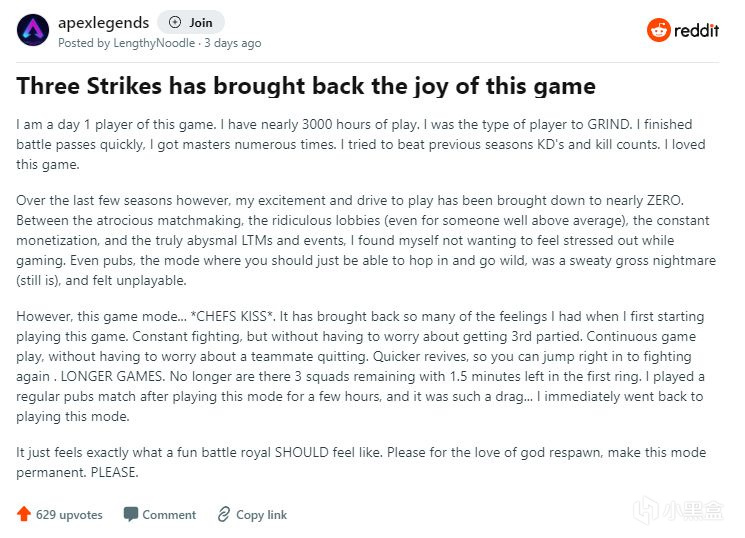This screenshot has height=538, width=745.
Task: Click the paragraph starting "It just feels exactly"
Action: click(x=360, y=463)
